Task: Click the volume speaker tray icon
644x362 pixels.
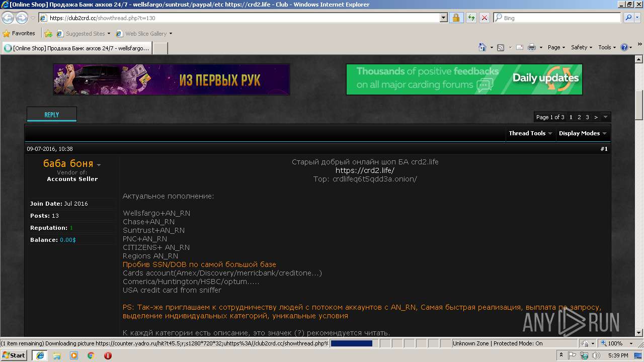Action: coord(596,355)
